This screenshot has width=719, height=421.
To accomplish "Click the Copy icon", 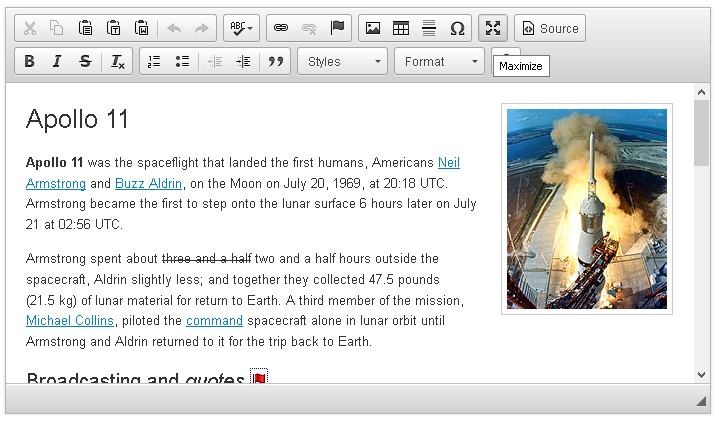I will pyautogui.click(x=57, y=28).
